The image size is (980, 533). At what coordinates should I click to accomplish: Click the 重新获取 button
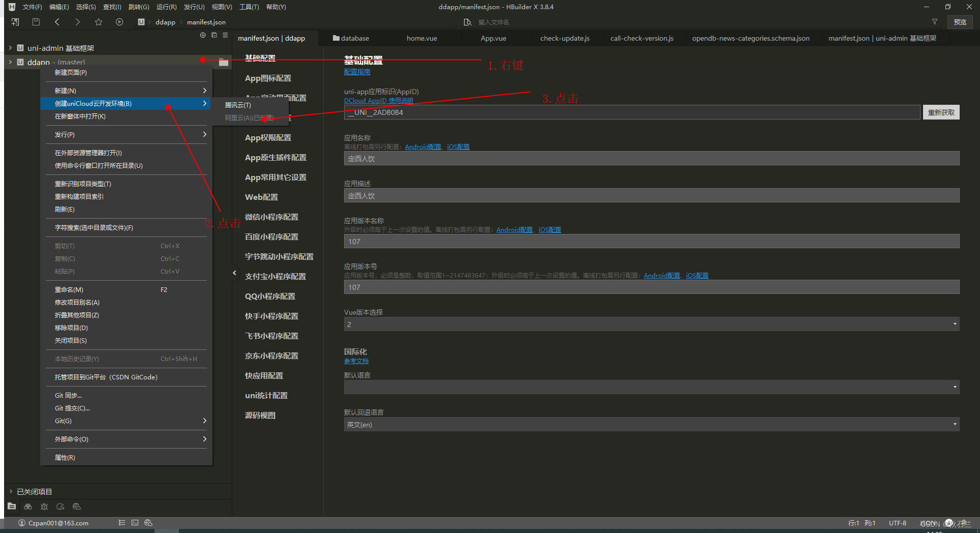point(941,112)
